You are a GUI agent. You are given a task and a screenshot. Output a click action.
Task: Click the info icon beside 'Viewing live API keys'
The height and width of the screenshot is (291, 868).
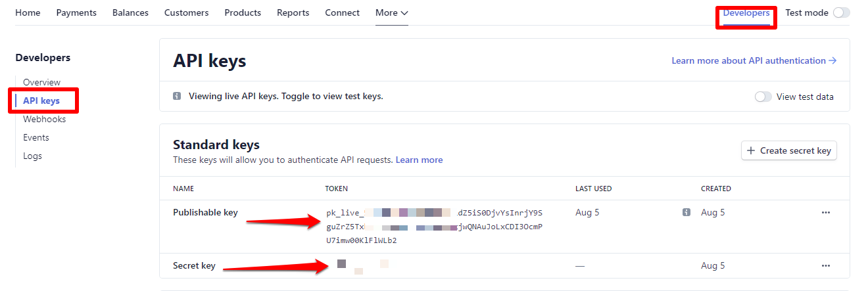[x=177, y=96]
